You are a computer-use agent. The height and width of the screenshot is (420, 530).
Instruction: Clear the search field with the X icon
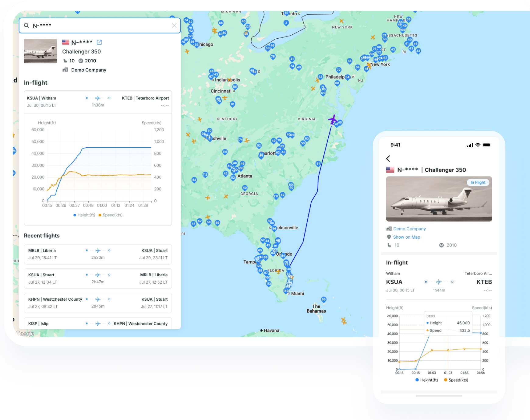tap(174, 26)
